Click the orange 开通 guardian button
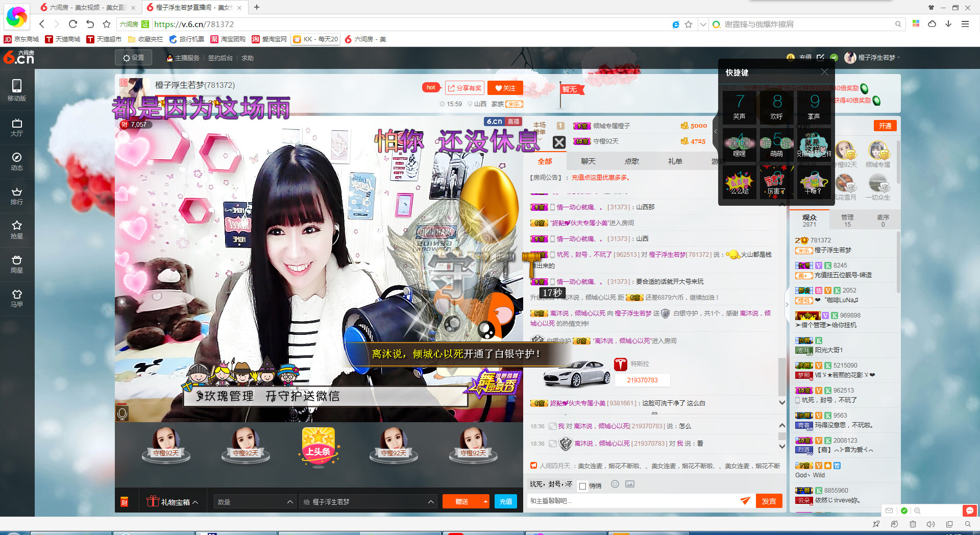 885,126
